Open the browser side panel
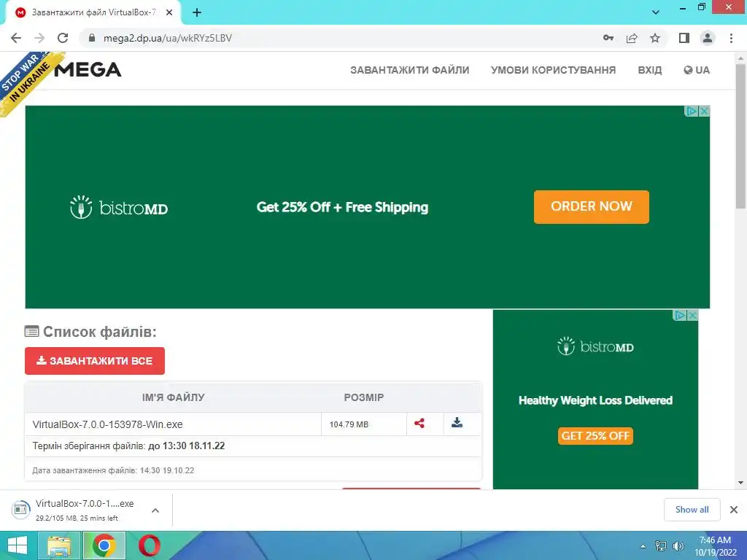 pos(684,38)
